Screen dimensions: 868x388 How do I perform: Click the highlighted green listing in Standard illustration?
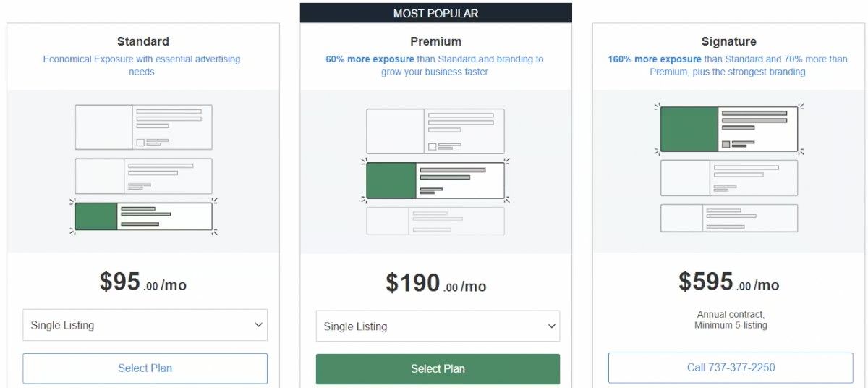click(143, 216)
